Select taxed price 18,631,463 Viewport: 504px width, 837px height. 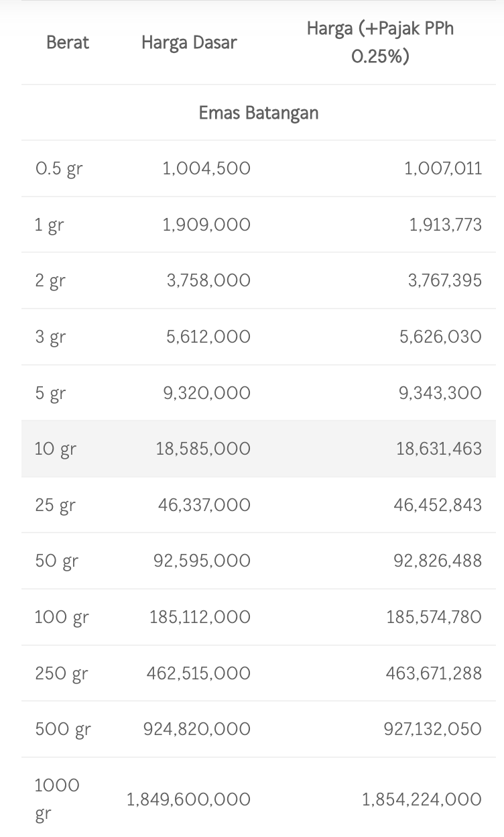(439, 449)
